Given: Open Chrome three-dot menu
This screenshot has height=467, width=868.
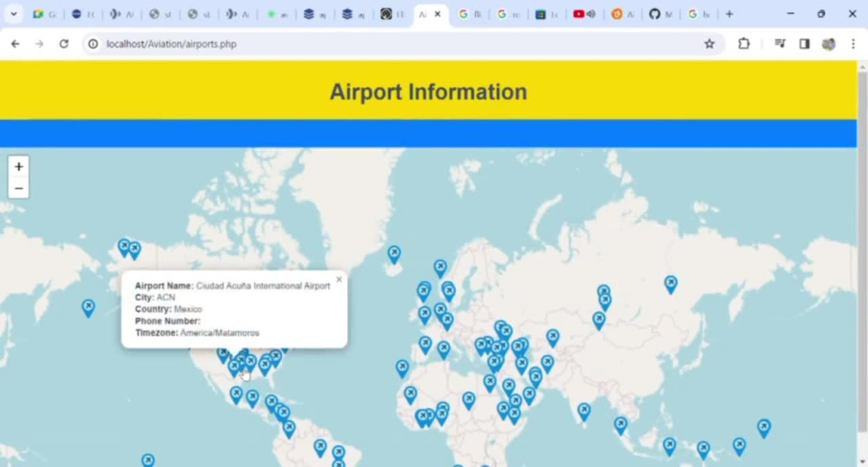Looking at the screenshot, I should [853, 43].
